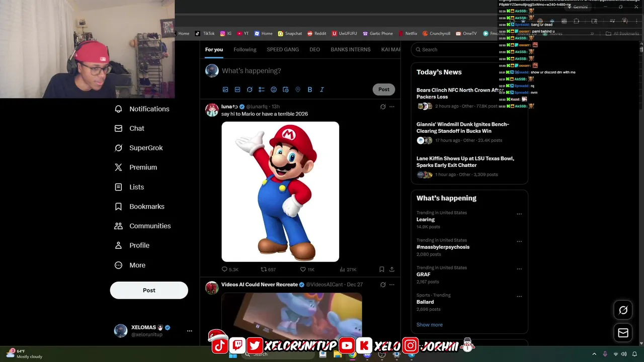View analytics of luna's post
This screenshot has width=644, height=362.
point(348,269)
